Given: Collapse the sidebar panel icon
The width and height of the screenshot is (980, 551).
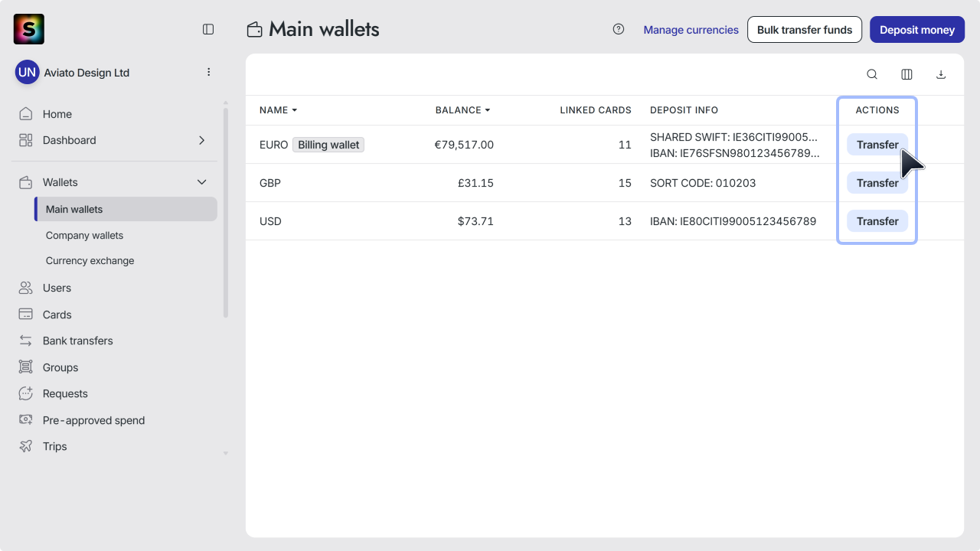Looking at the screenshot, I should click(208, 29).
